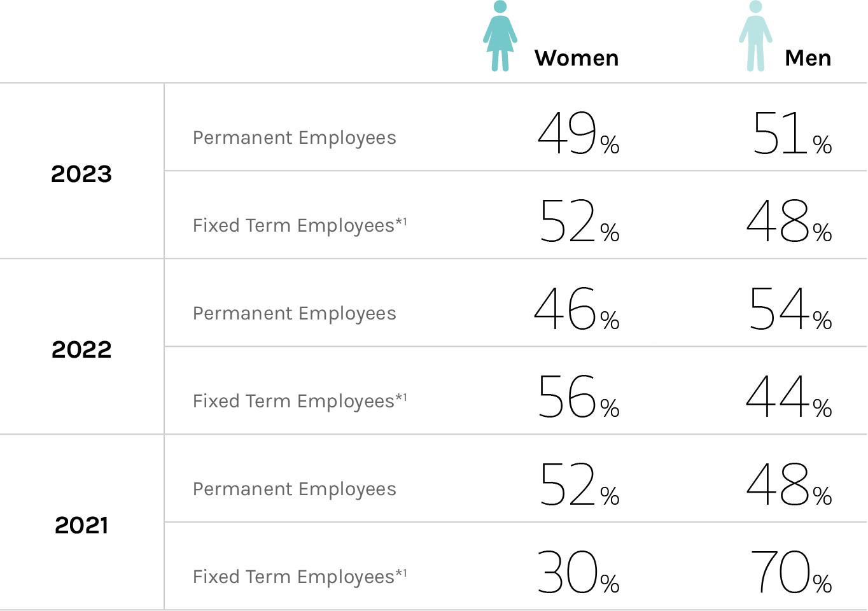Click the woman figure icon
Screen dimensions: 868x611
coord(500,36)
